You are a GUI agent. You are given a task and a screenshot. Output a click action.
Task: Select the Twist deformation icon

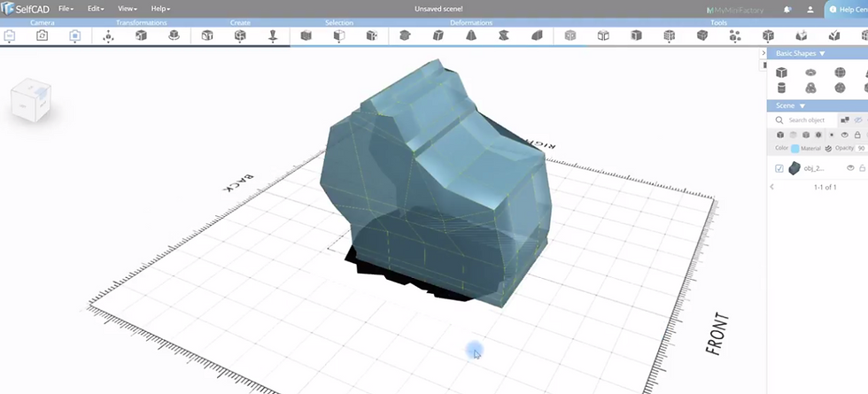pyautogui.click(x=503, y=35)
